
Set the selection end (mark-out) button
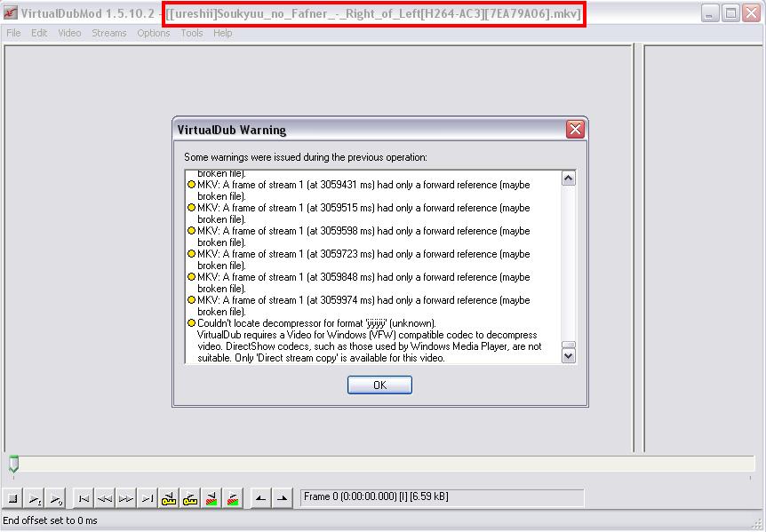283,498
